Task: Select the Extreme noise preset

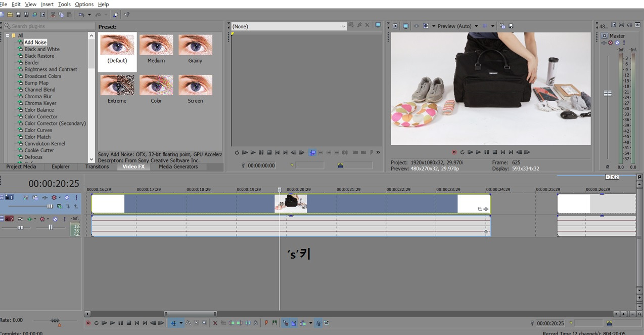Action: (117, 89)
